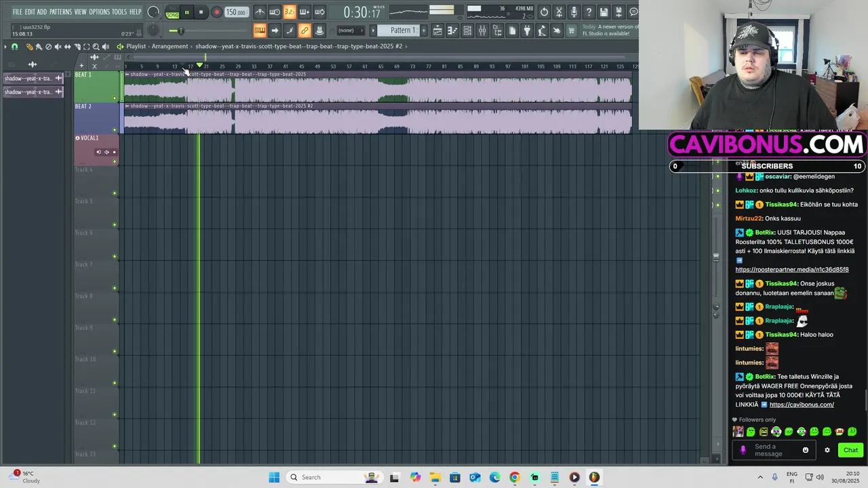Toggle the orange link/multilink to controllers button
This screenshot has height=488, width=868.
pyautogui.click(x=304, y=30)
